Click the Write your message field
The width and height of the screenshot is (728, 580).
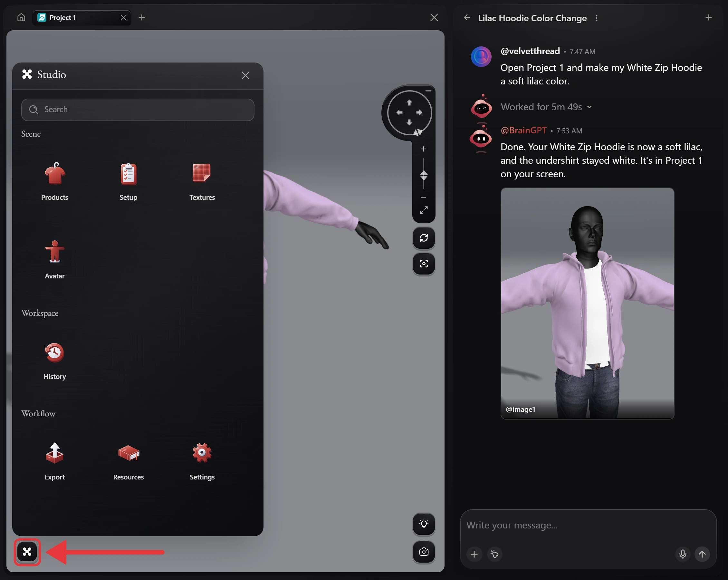[x=588, y=525]
